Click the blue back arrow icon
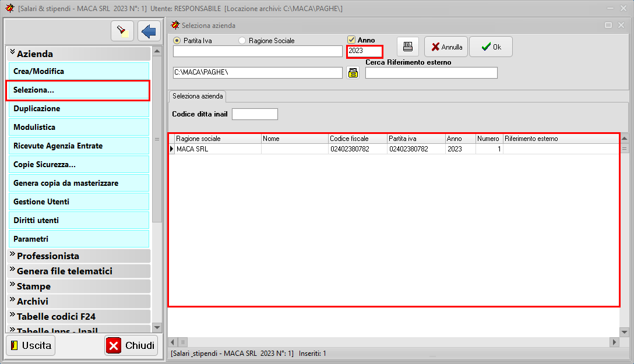Image resolution: width=634 pixels, height=364 pixels. pyautogui.click(x=149, y=30)
